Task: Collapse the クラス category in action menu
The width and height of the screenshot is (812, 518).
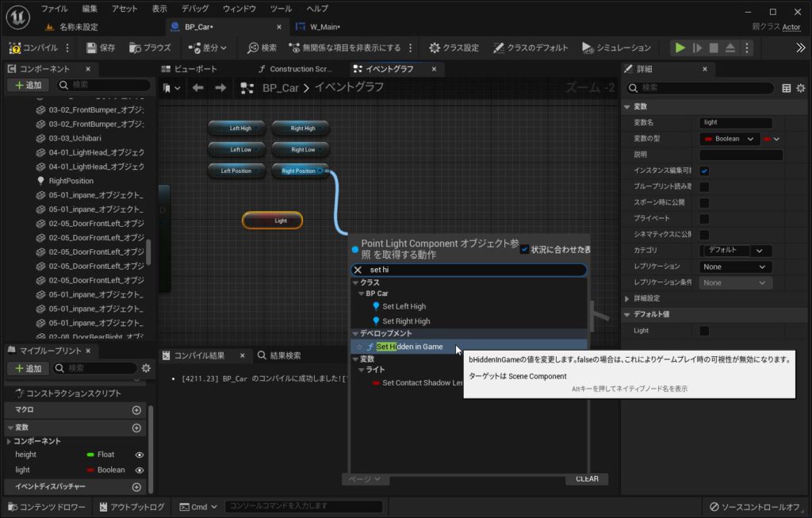Action: click(355, 282)
